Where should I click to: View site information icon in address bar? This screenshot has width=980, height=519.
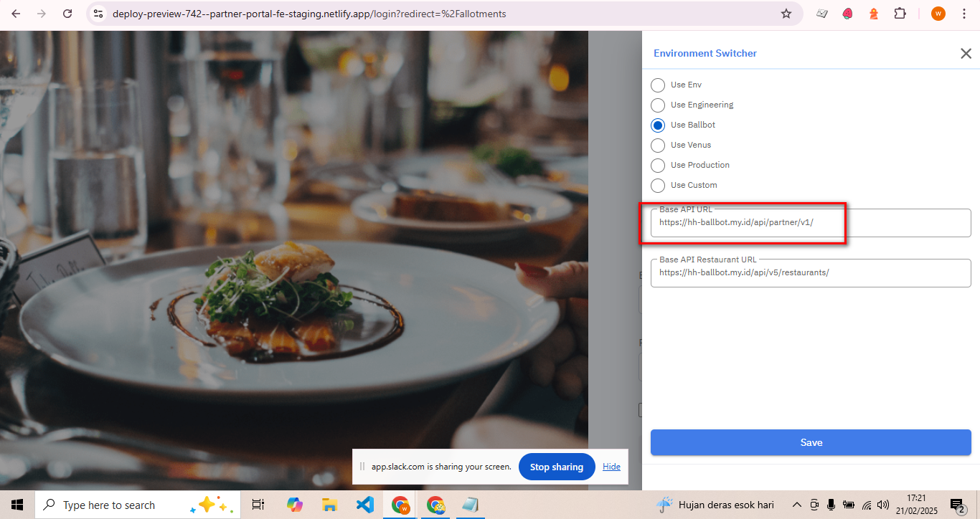[99, 14]
